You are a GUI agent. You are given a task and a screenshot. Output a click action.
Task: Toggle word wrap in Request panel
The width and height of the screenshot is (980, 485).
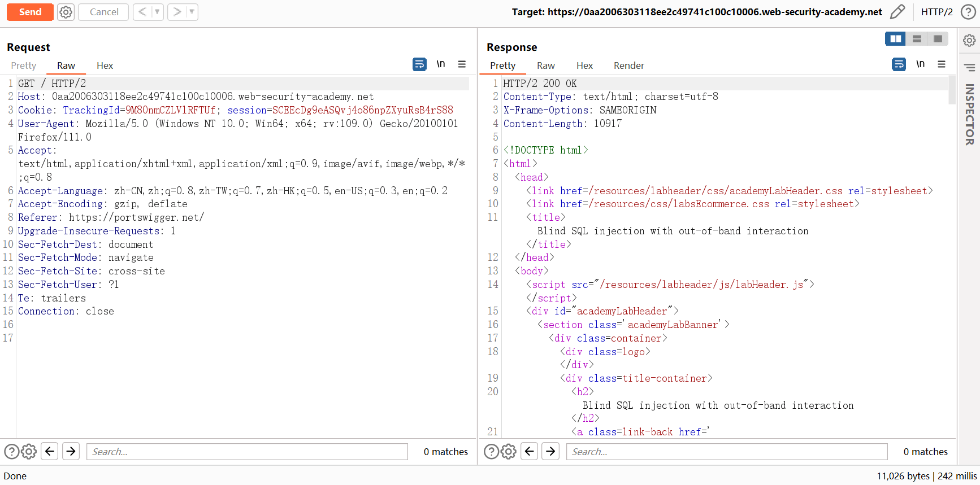[419, 64]
